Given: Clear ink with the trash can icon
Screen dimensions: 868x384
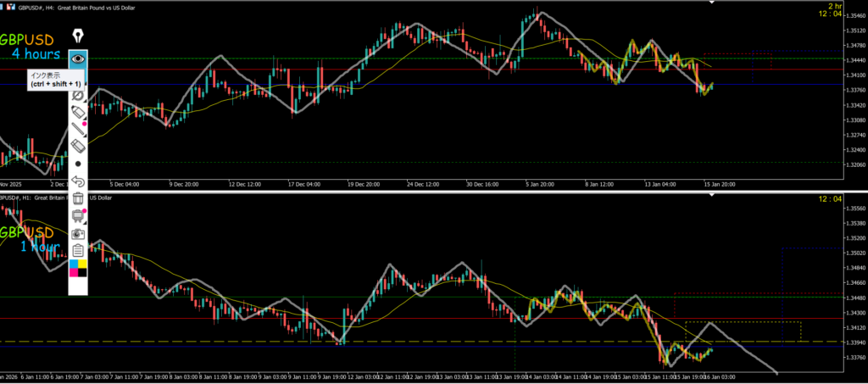Looking at the screenshot, I should click(x=78, y=198).
